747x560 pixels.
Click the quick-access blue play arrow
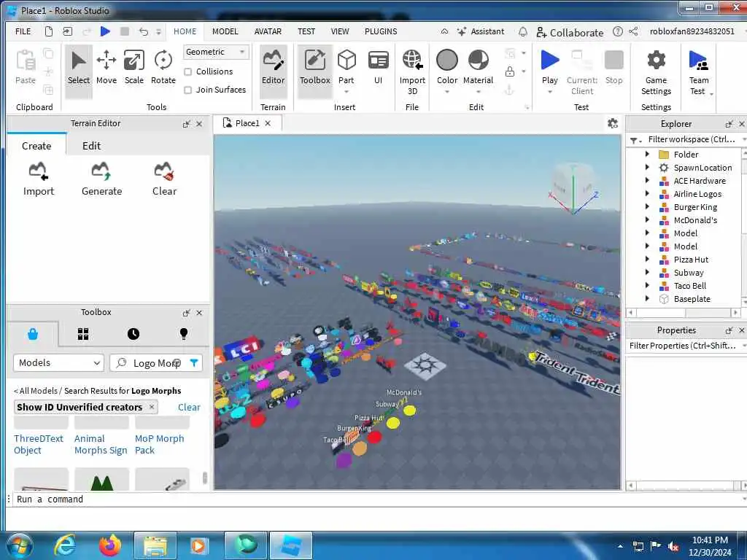[x=105, y=31]
